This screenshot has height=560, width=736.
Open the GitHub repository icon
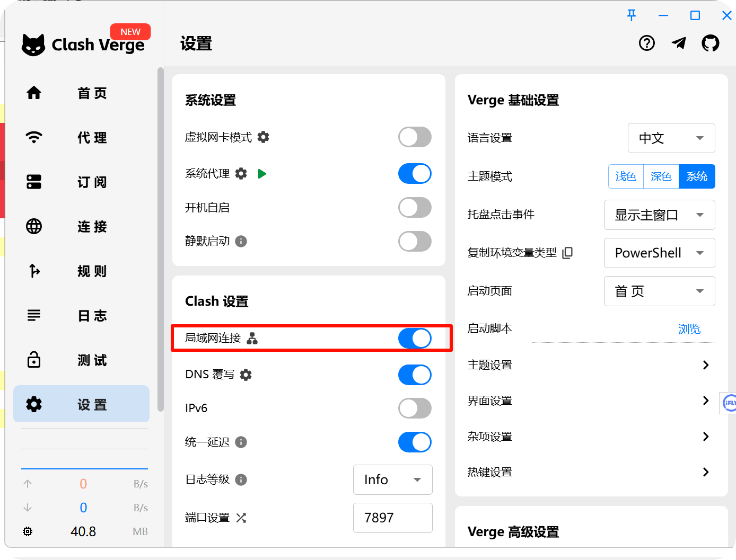[710, 43]
